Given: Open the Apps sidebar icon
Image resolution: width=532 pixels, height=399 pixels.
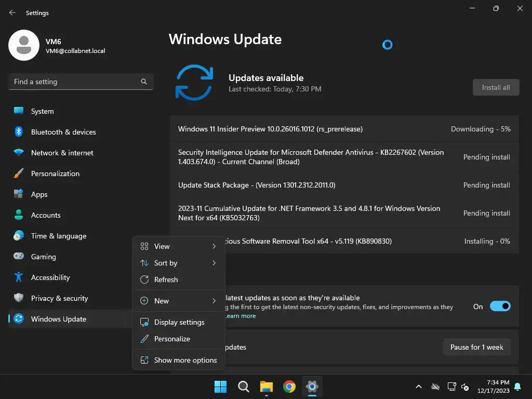Looking at the screenshot, I should (x=19, y=194).
